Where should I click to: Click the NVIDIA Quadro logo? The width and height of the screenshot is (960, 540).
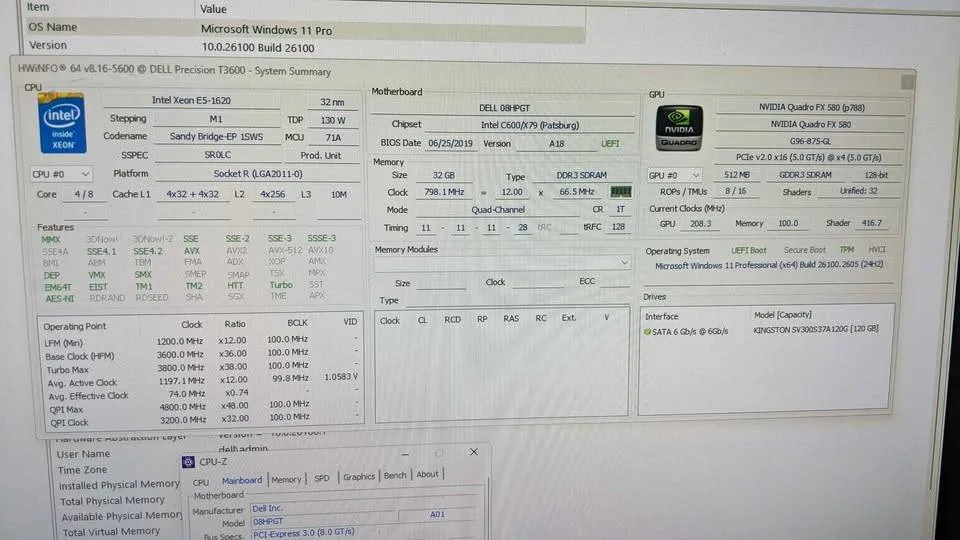click(x=679, y=130)
